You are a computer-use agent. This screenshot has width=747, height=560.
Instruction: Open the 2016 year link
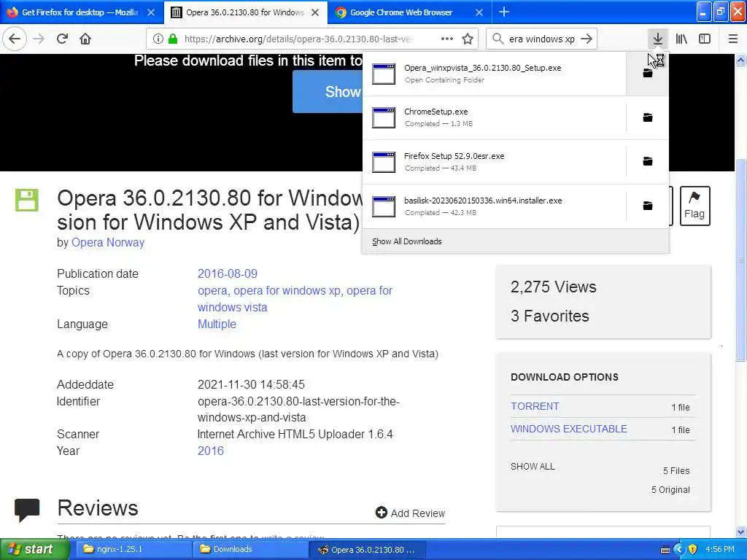click(x=211, y=451)
